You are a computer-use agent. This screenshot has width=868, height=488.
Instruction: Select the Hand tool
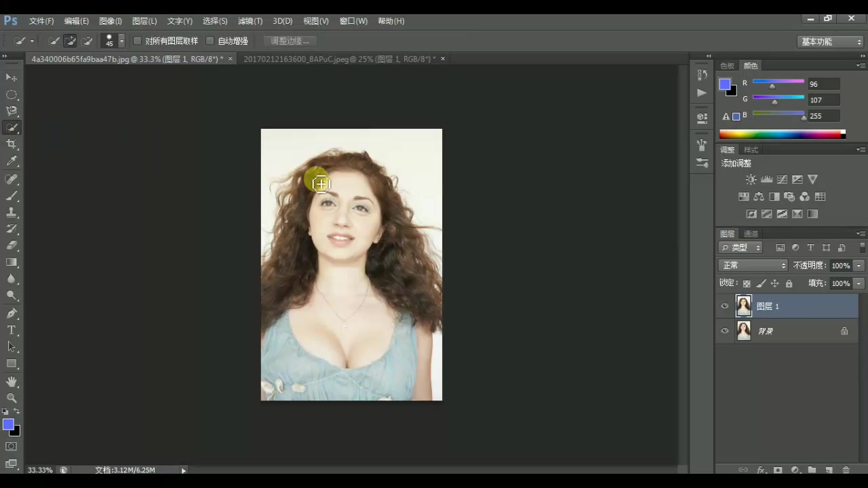pyautogui.click(x=12, y=382)
